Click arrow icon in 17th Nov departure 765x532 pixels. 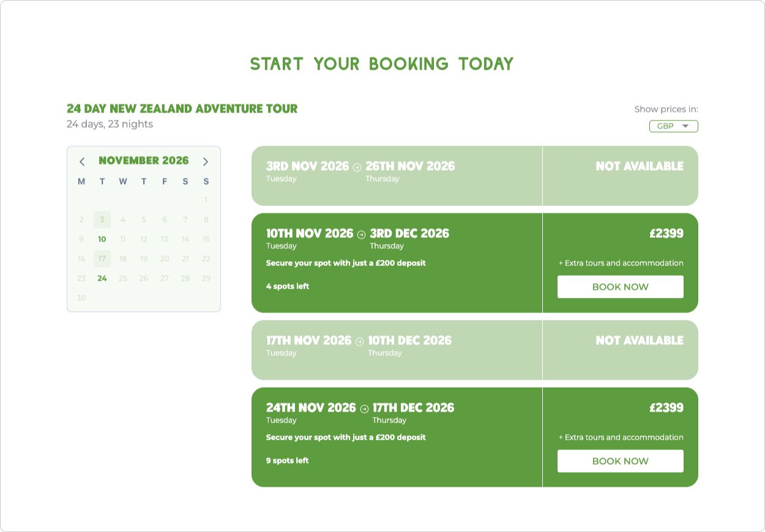pos(359,341)
